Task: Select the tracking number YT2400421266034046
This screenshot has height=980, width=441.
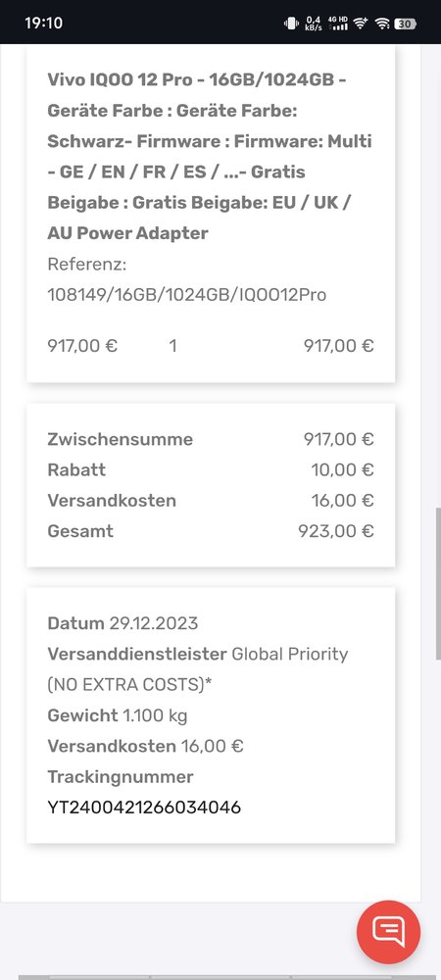Action: [x=144, y=808]
